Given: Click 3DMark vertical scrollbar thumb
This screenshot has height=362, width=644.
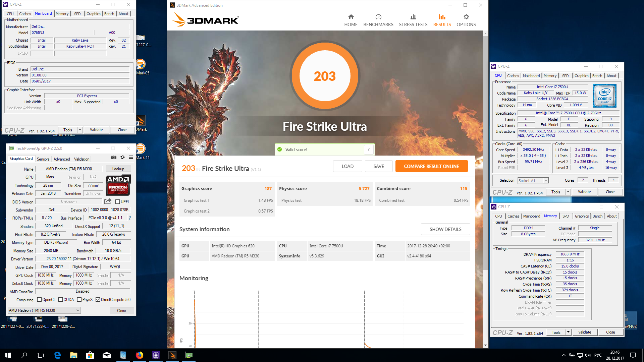Looking at the screenshot, I should coord(485,153).
